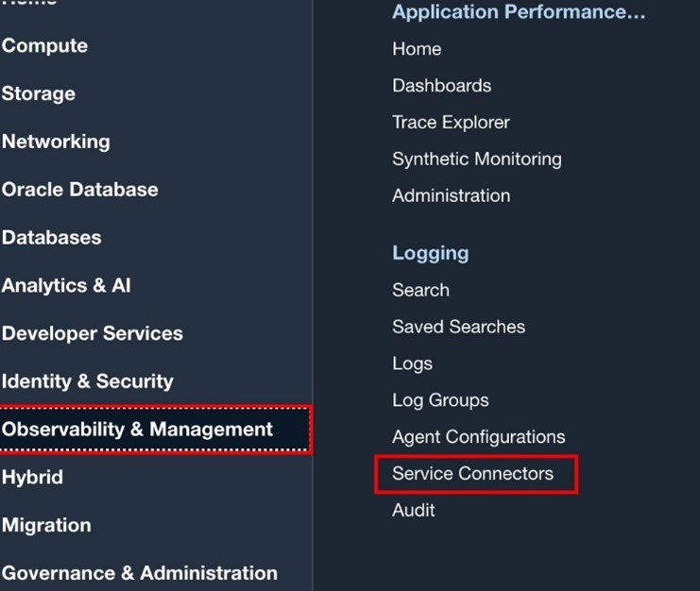700x591 pixels.
Task: Open the Analytics & AI category
Action: [x=66, y=285]
